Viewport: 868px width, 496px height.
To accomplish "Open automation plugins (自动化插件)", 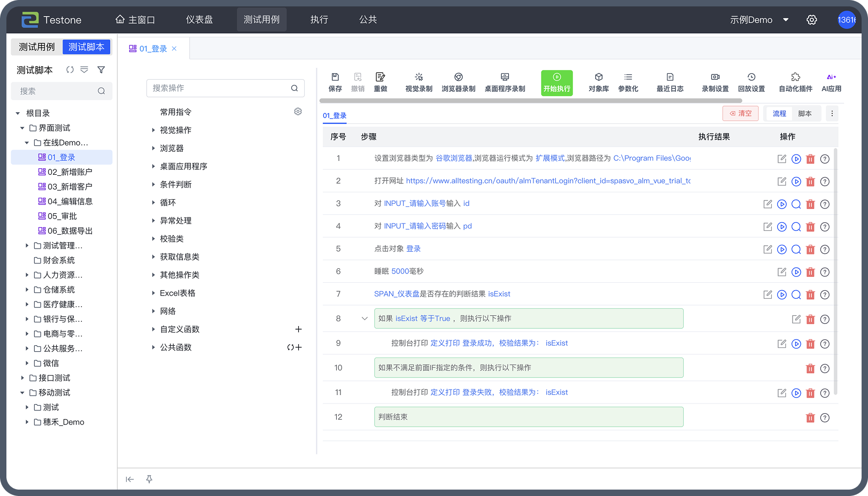I will click(795, 82).
